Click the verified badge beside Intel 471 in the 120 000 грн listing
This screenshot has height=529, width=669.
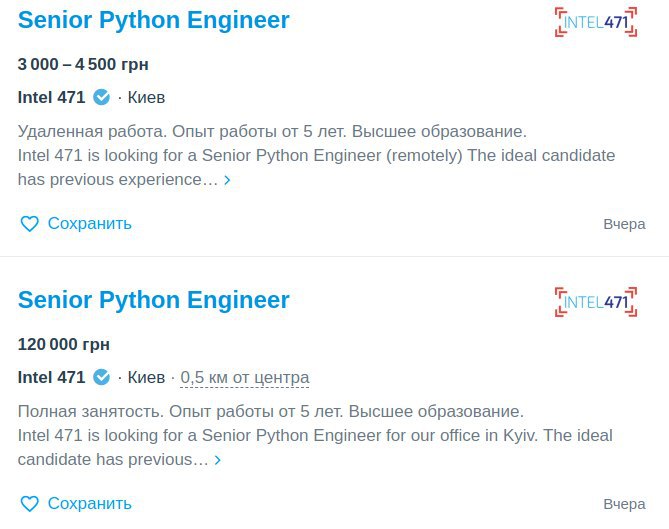coord(102,377)
